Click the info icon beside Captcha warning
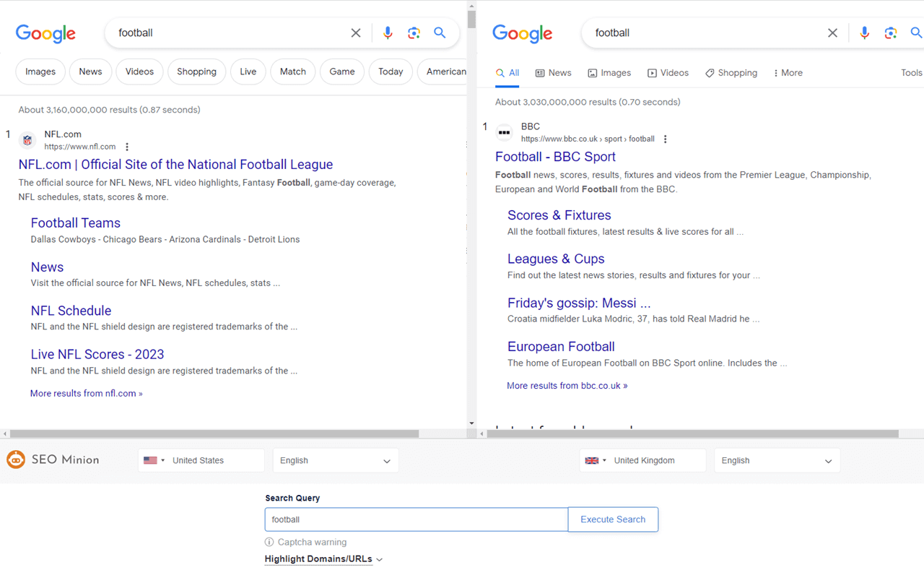924x578 pixels. [269, 542]
